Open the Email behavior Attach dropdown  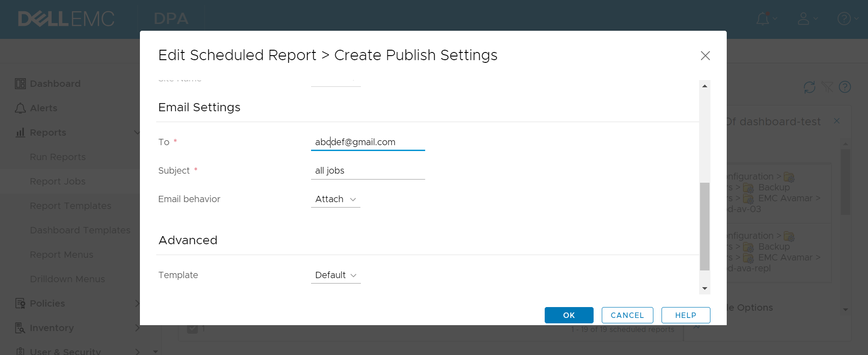tap(336, 199)
